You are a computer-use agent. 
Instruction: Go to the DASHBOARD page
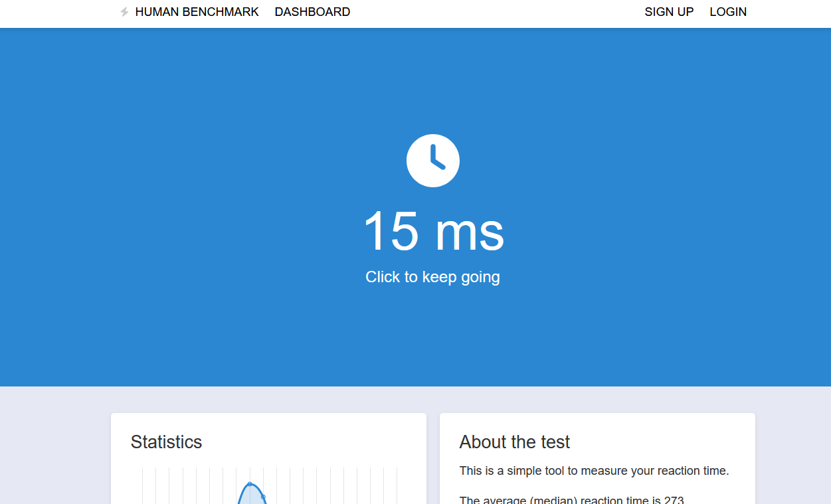[312, 12]
